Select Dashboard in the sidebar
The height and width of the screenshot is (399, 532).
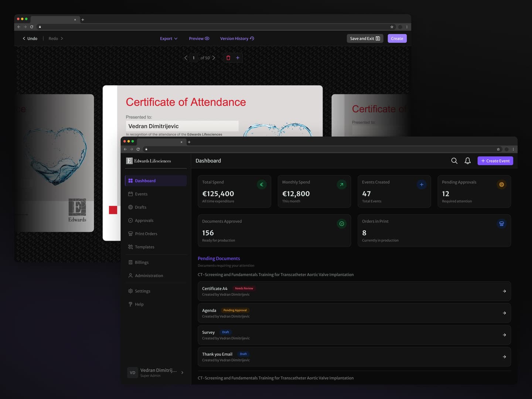tap(156, 181)
